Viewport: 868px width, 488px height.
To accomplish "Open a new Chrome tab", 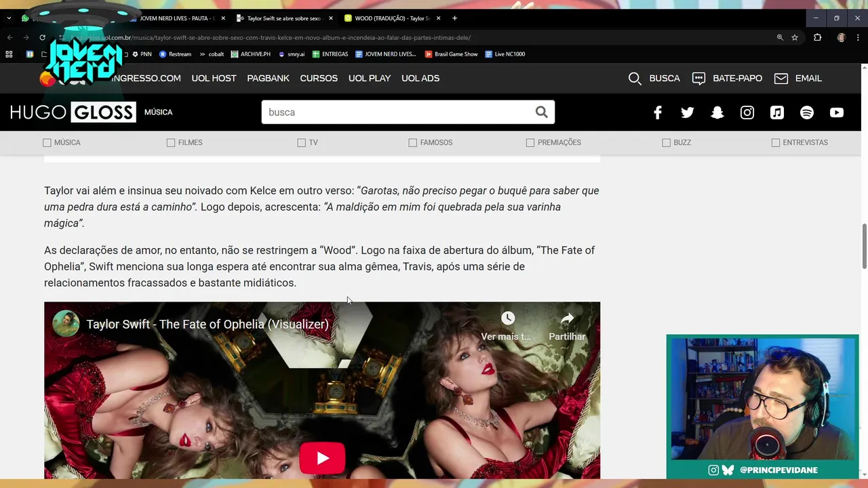I will [x=454, y=18].
